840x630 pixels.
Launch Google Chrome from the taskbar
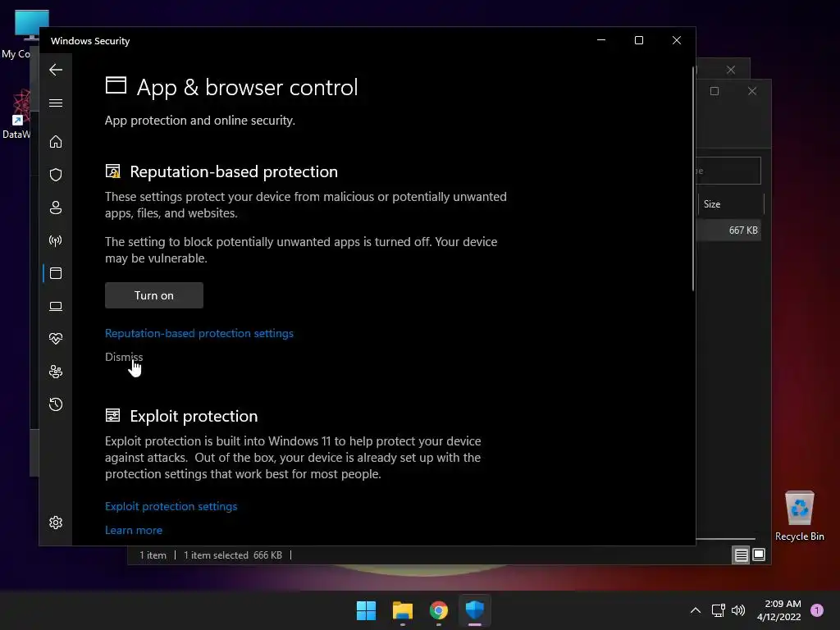pyautogui.click(x=439, y=610)
